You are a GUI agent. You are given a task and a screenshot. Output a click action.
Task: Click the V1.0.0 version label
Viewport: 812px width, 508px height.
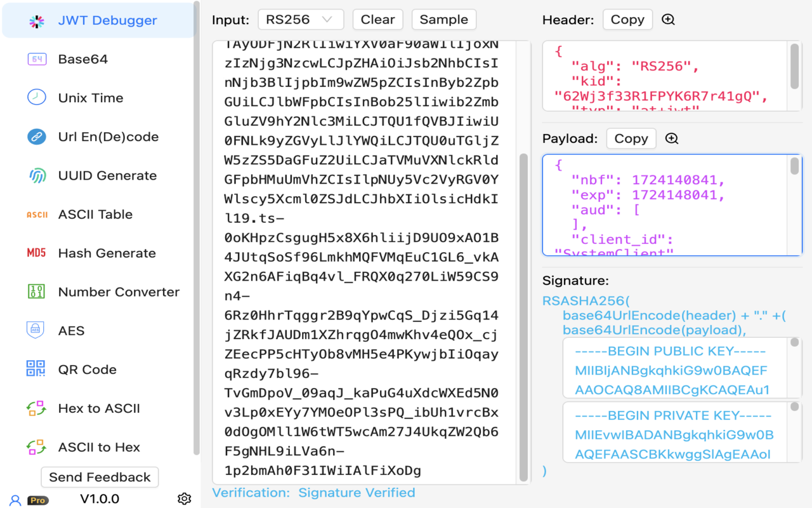click(x=100, y=499)
